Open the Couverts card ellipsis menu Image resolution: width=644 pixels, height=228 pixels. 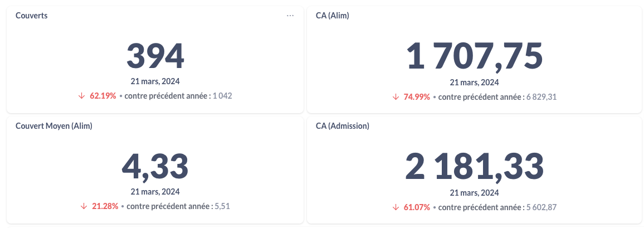coord(290,16)
